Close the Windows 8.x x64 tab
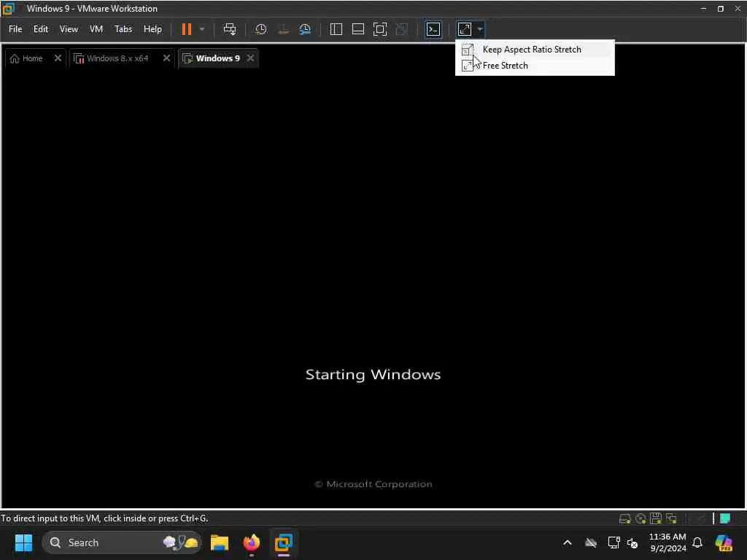The width and height of the screenshot is (747, 560). click(x=166, y=58)
